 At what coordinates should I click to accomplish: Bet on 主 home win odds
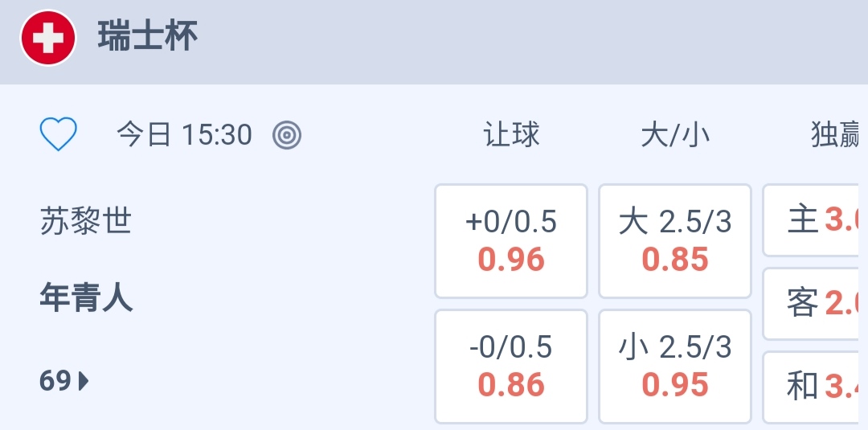pos(815,220)
